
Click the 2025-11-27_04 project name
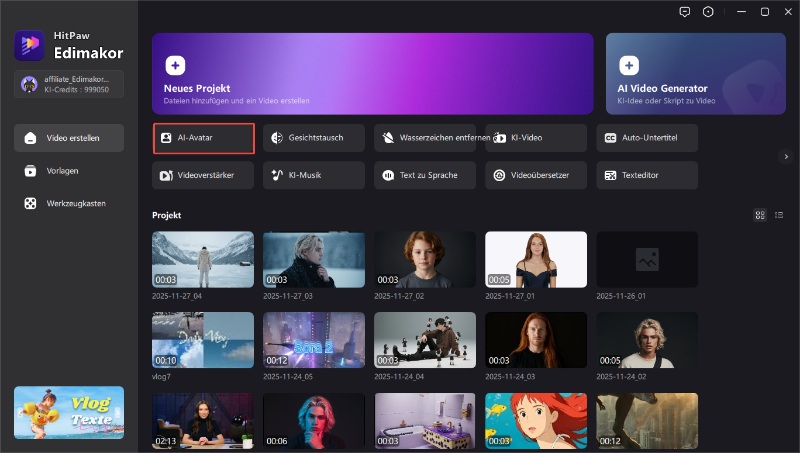click(177, 296)
